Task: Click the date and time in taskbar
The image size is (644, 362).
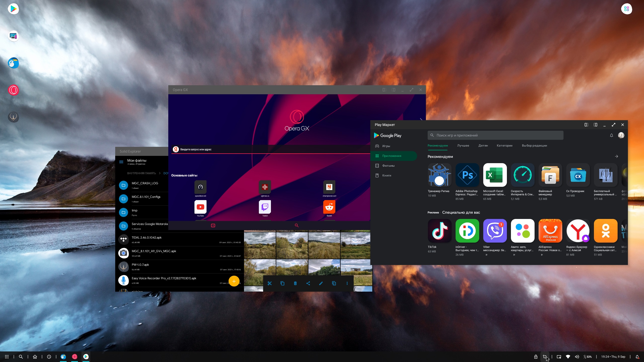Action: [x=613, y=357]
